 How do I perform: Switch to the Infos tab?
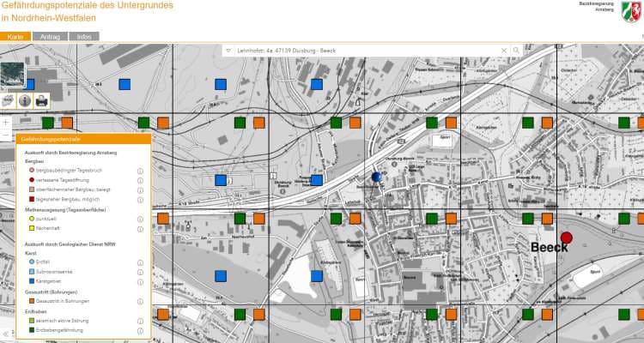(84, 37)
